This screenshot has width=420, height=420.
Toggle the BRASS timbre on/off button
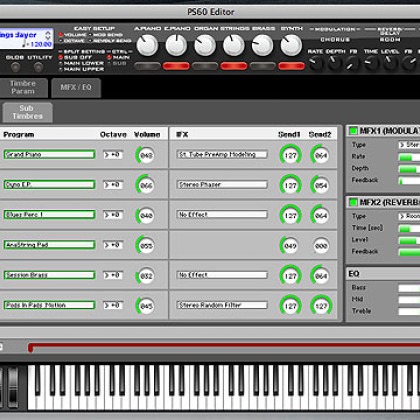pos(262,66)
